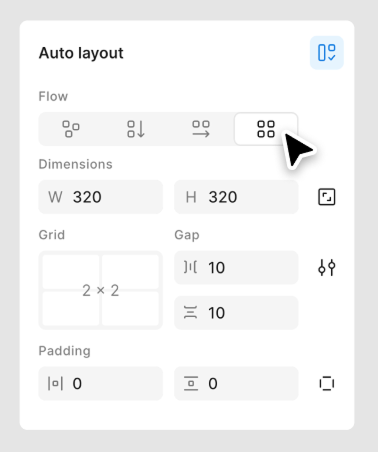Toggle the auto layout button in header
Image resolution: width=378 pixels, height=452 pixels.
327,53
